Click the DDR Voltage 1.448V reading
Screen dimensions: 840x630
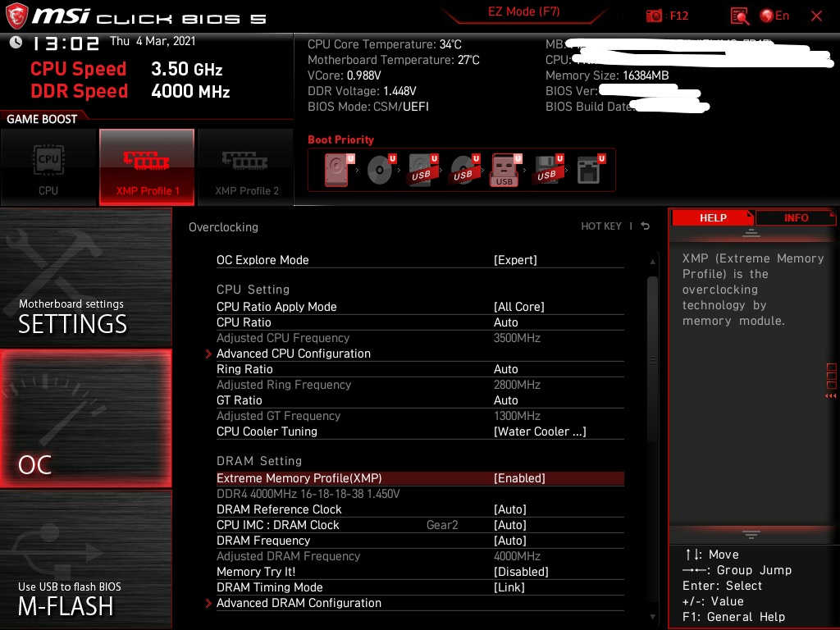point(362,91)
